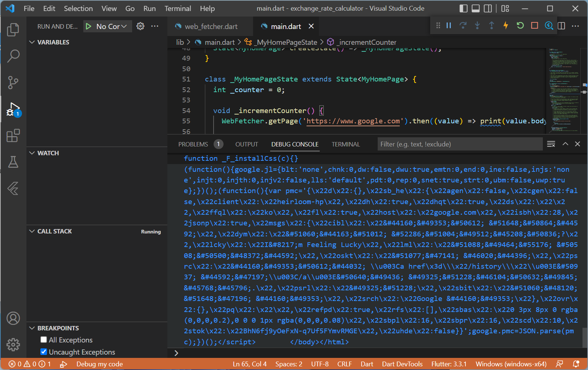Step out in debug toolbar
The width and height of the screenshot is (588, 370).
[491, 25]
